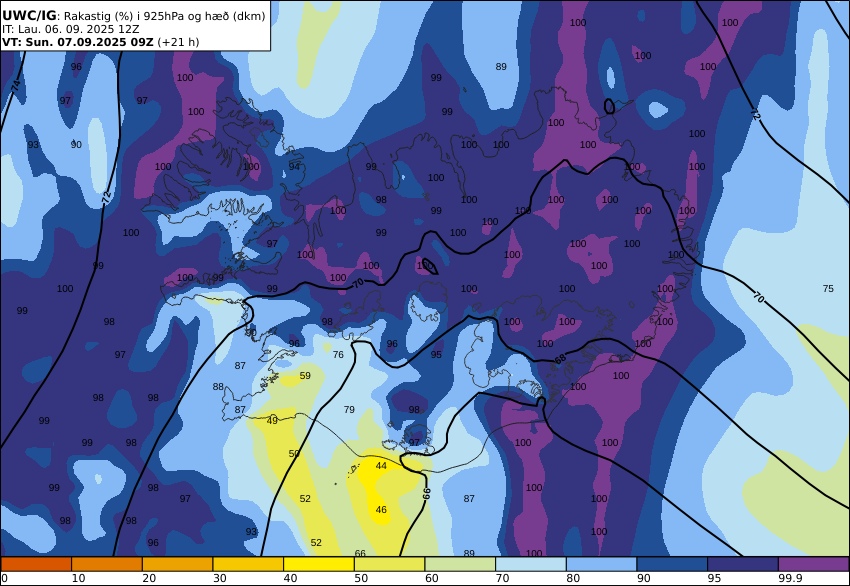Click the 'IT: Lau. 06. 09. 2025 12Z' line
850x586 pixels.
[x=70, y=29]
